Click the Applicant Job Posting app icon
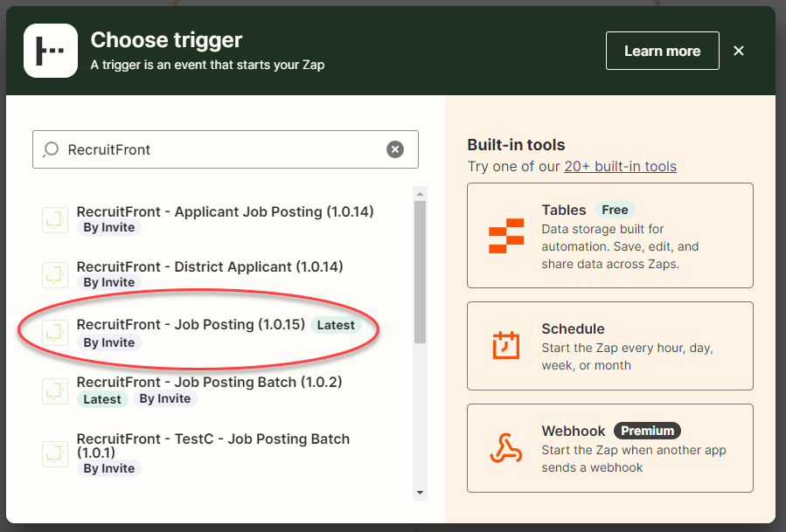 54,220
